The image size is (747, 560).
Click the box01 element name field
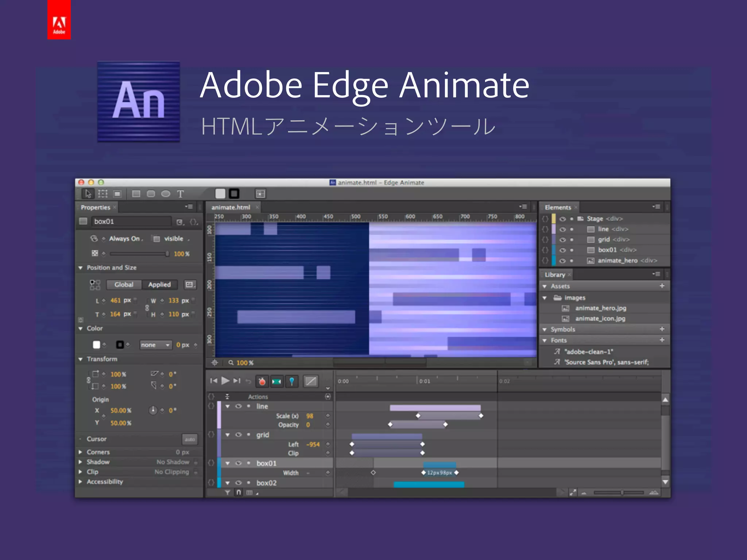tap(131, 221)
